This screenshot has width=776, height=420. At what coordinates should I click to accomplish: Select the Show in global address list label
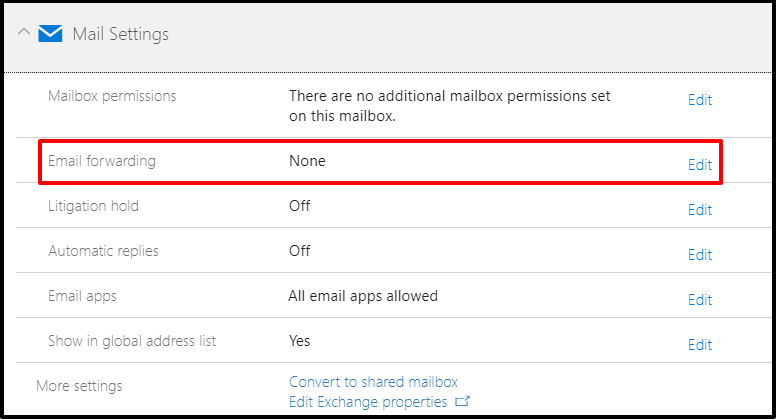132,341
